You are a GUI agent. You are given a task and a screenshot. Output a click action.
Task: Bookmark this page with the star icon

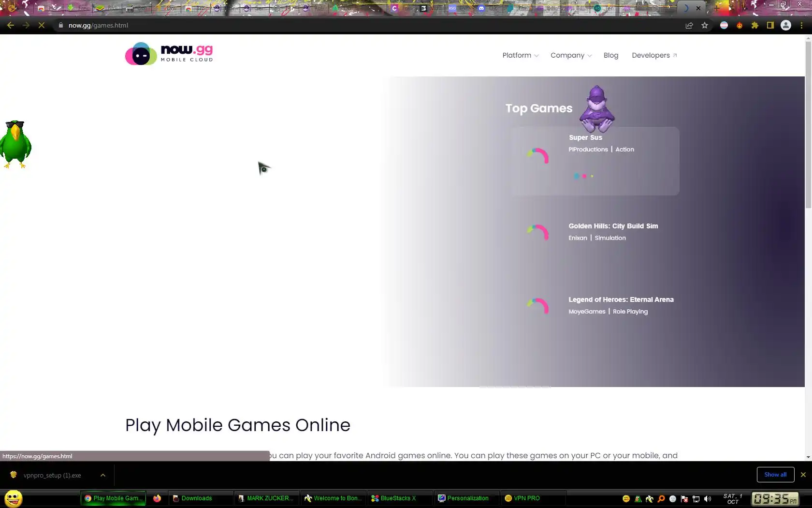705,25
